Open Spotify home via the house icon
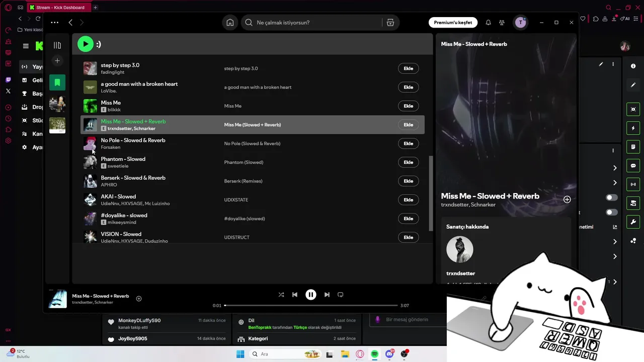644x362 pixels. (230, 23)
